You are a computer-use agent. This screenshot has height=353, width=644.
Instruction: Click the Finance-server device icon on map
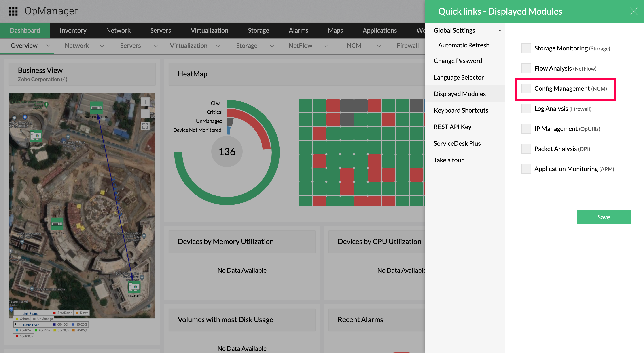click(x=36, y=136)
